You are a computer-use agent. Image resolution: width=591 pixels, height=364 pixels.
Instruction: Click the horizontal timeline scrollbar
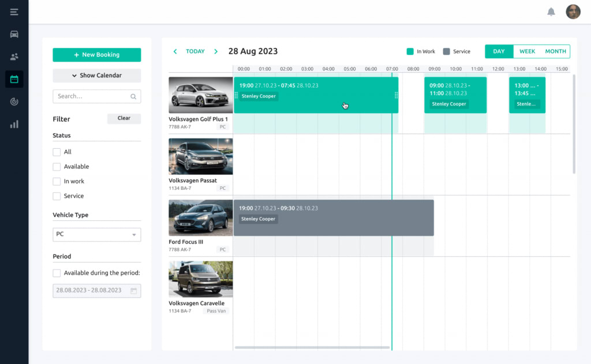coord(312,347)
